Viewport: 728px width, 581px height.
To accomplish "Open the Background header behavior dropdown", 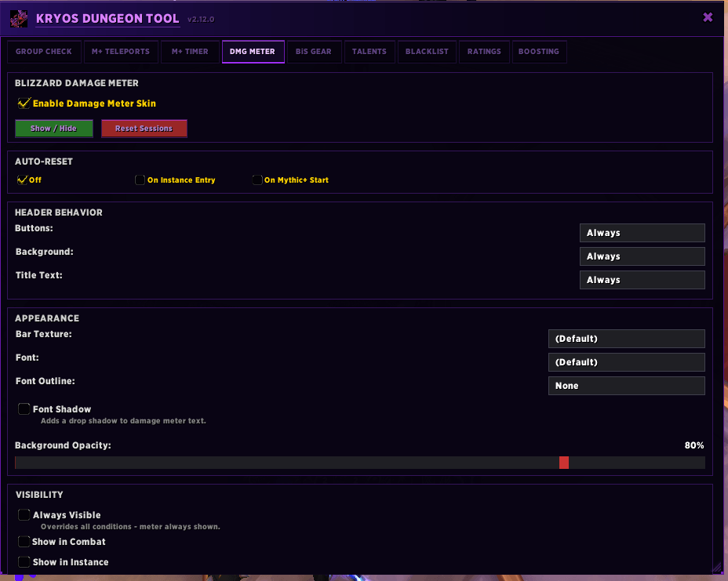I will click(642, 256).
